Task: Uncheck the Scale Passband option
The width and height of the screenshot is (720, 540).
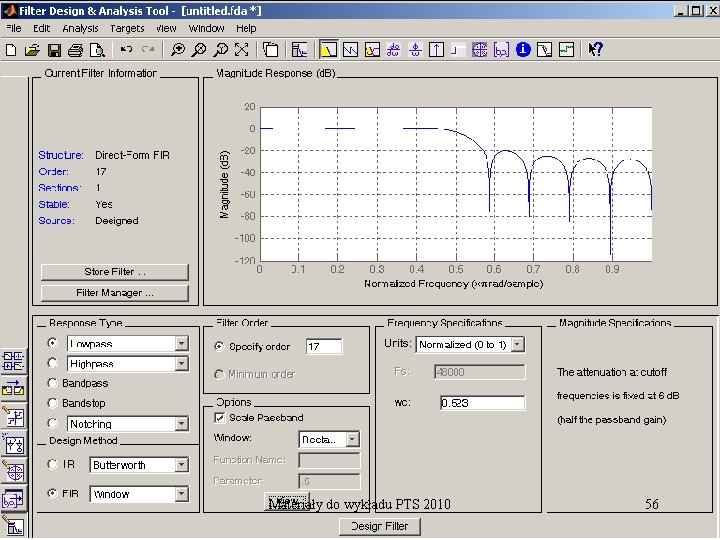Action: pos(219,417)
